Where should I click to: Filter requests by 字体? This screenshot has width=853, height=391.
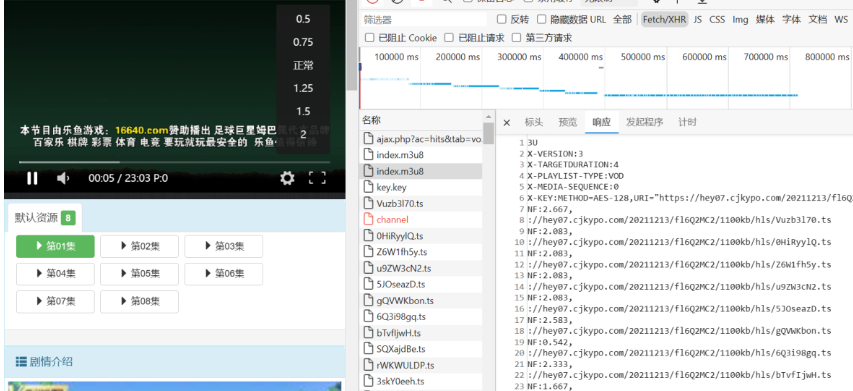point(792,20)
